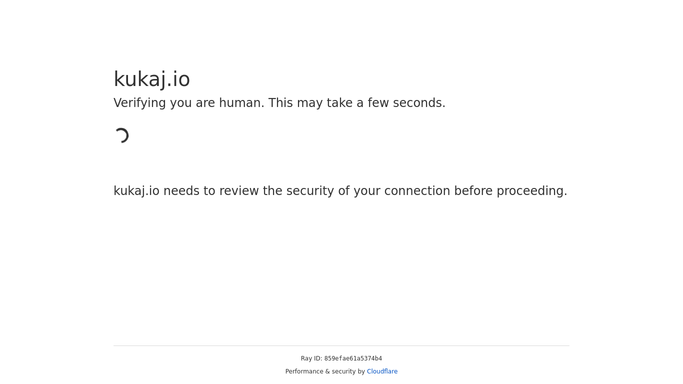683x384 pixels.
Task: Click the word review in the paragraph
Action: pyautogui.click(x=239, y=191)
